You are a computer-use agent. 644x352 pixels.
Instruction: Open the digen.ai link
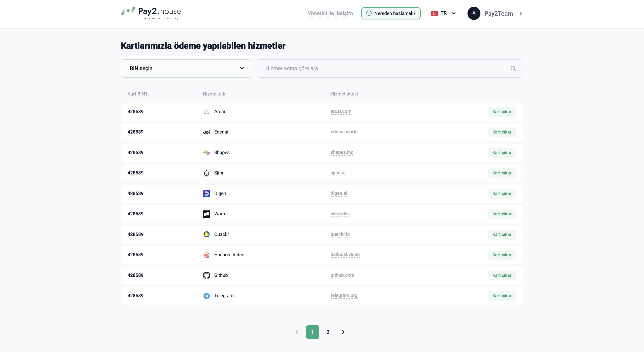(x=339, y=193)
